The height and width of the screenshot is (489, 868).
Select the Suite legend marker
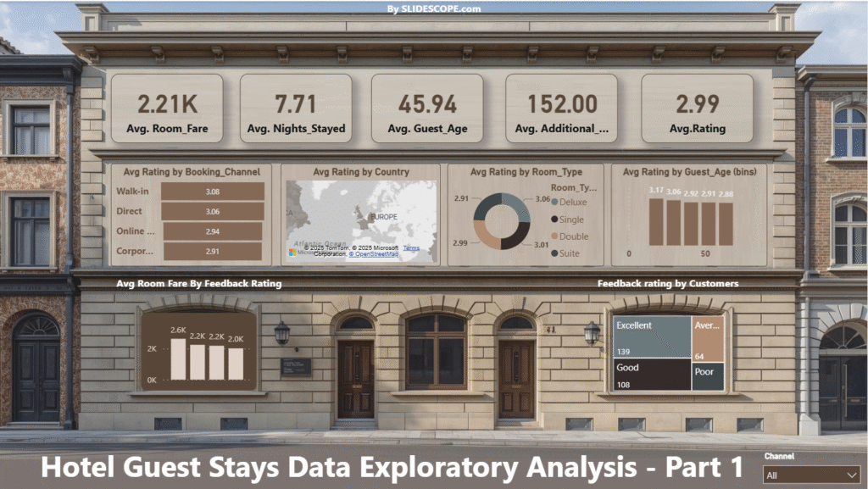coord(554,253)
